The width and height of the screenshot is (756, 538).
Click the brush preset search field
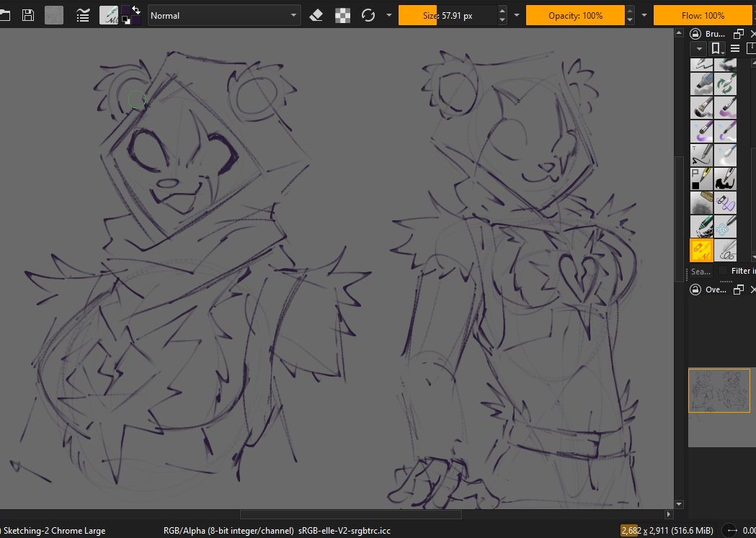pos(701,272)
